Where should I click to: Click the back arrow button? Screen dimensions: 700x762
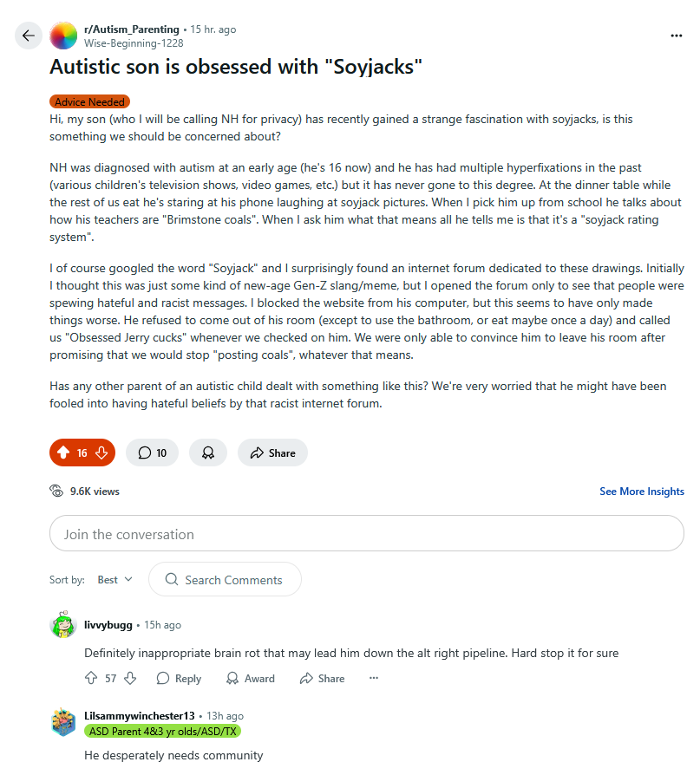[x=28, y=36]
